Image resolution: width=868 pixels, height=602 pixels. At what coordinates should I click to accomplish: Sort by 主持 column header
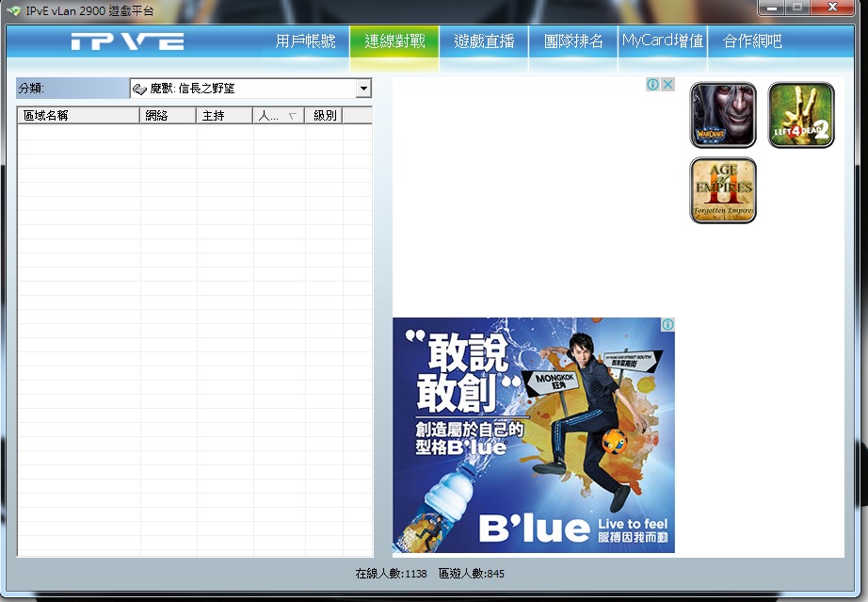224,115
